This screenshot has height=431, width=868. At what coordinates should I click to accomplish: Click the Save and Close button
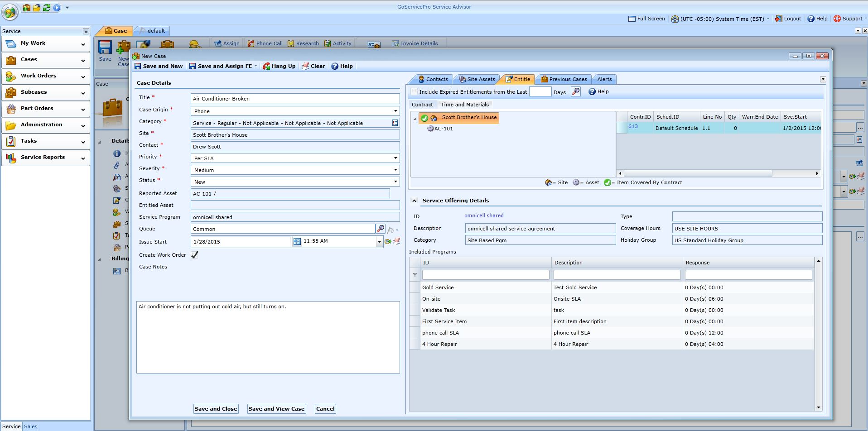216,409
